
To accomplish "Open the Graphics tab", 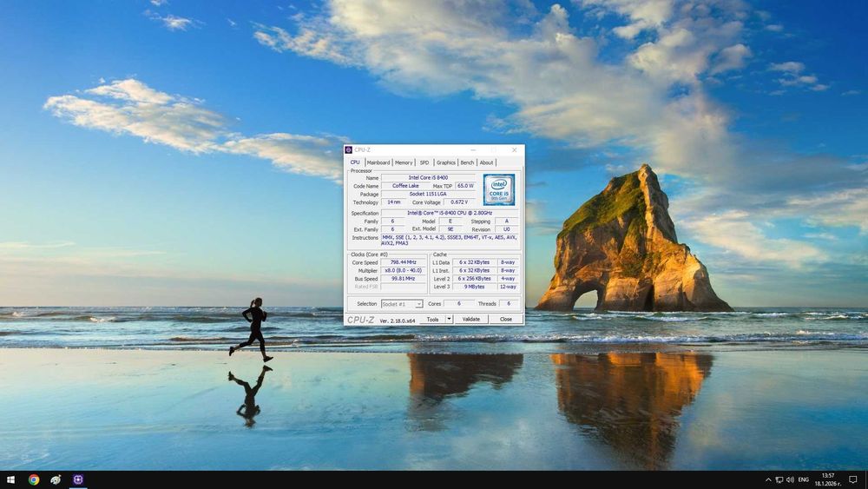I will pyautogui.click(x=445, y=162).
